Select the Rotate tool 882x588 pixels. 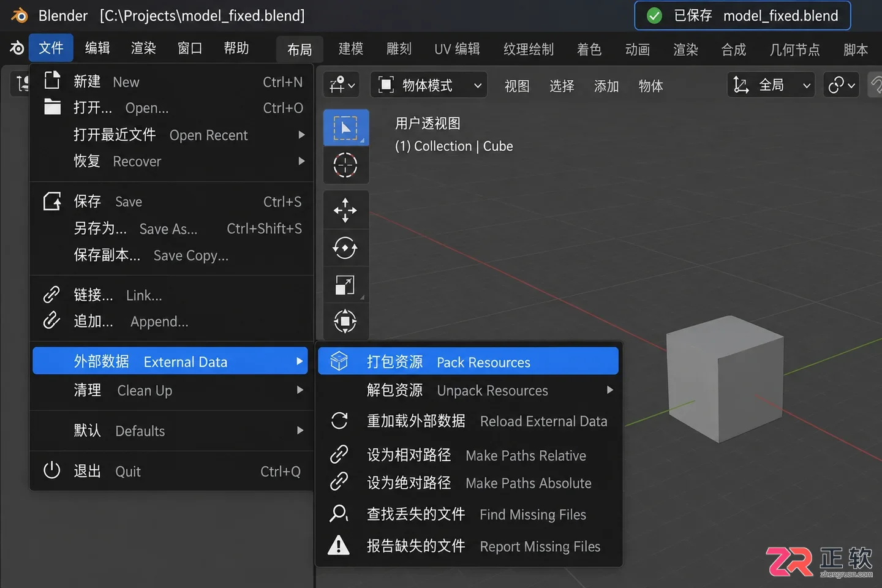tap(346, 247)
